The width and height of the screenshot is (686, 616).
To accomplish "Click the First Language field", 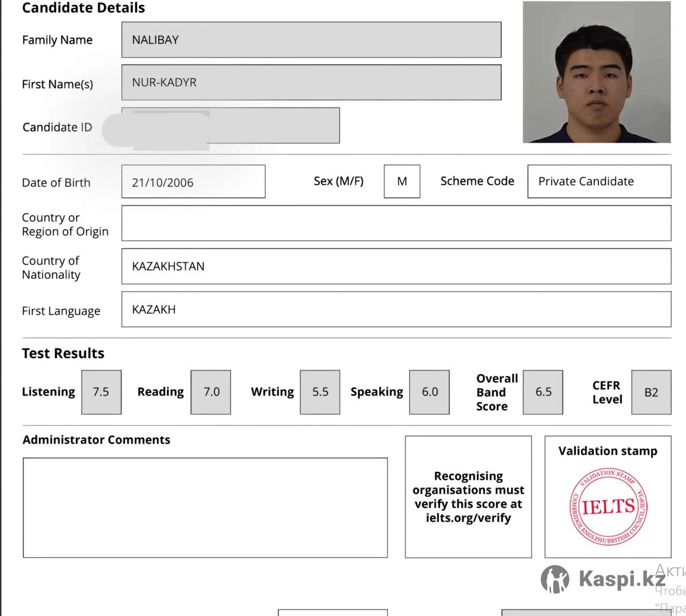I will (396, 310).
